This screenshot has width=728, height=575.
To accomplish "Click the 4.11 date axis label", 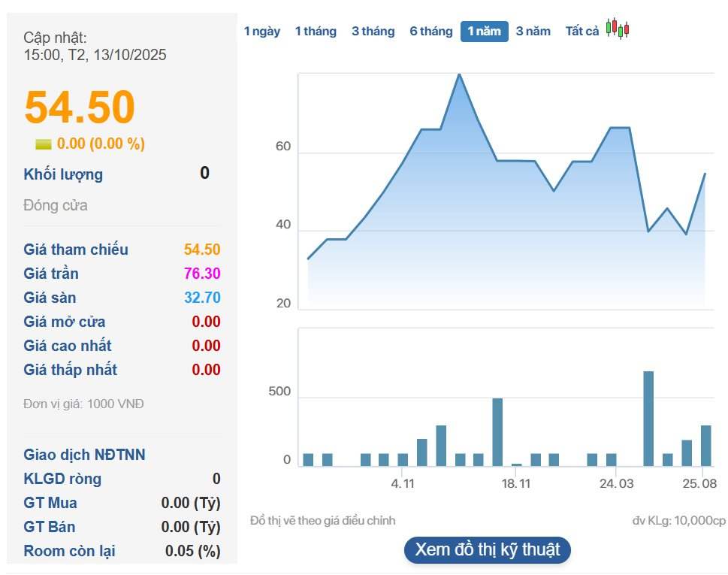I will pyautogui.click(x=403, y=484).
